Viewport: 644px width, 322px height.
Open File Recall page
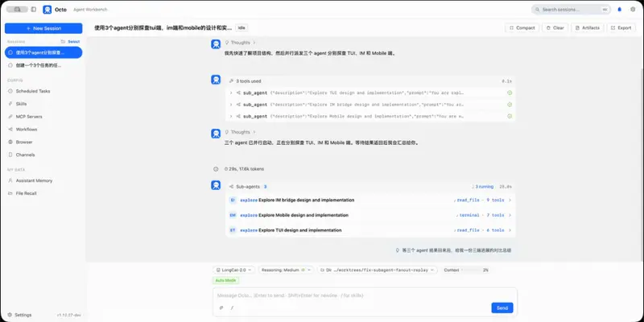pyautogui.click(x=43, y=193)
